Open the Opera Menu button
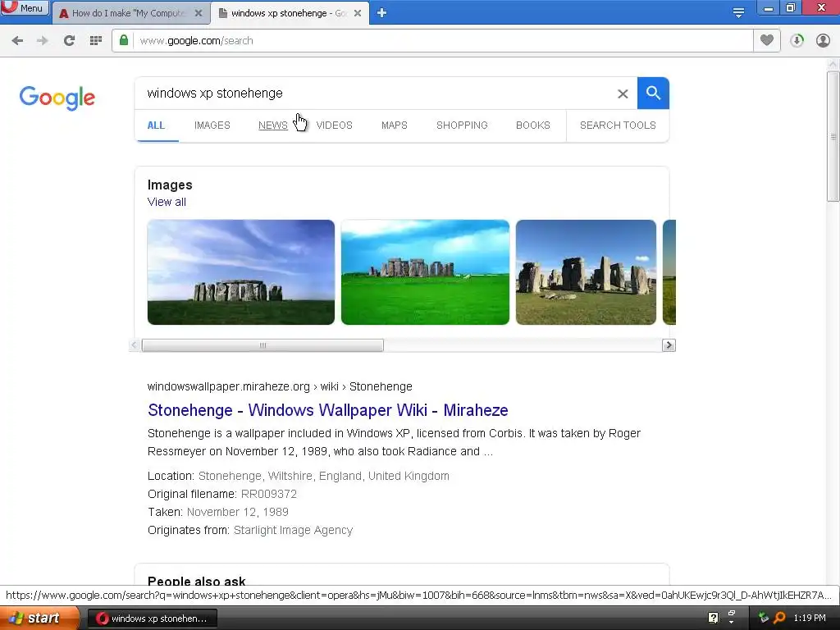Screen dimensions: 840x630 tap(24, 7)
